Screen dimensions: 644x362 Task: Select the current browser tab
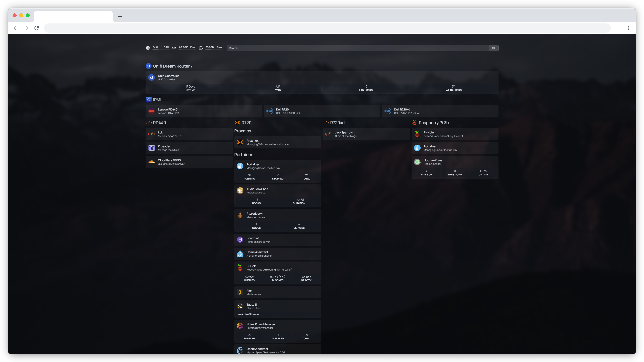(73, 17)
